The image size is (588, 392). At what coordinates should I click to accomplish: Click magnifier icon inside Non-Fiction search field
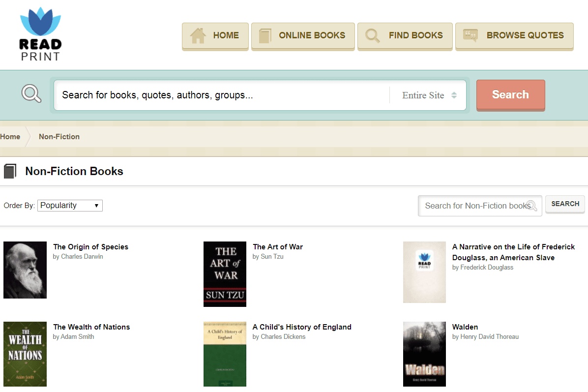point(531,206)
